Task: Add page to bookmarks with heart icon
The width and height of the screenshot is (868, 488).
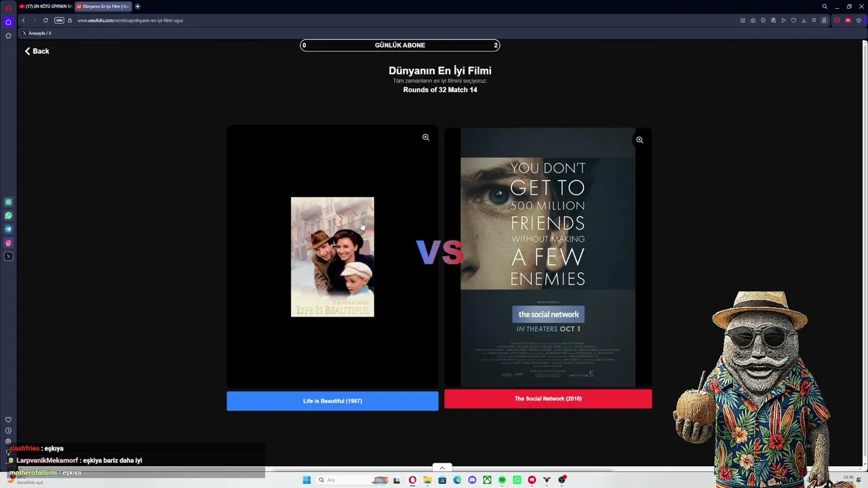Action: point(793,20)
